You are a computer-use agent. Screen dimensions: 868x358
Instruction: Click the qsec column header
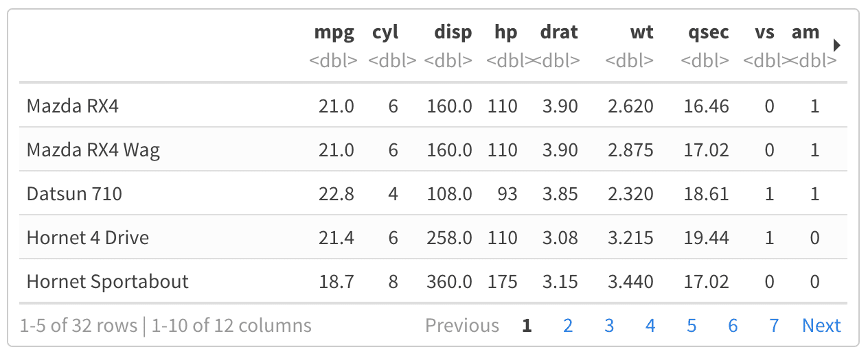(x=709, y=32)
